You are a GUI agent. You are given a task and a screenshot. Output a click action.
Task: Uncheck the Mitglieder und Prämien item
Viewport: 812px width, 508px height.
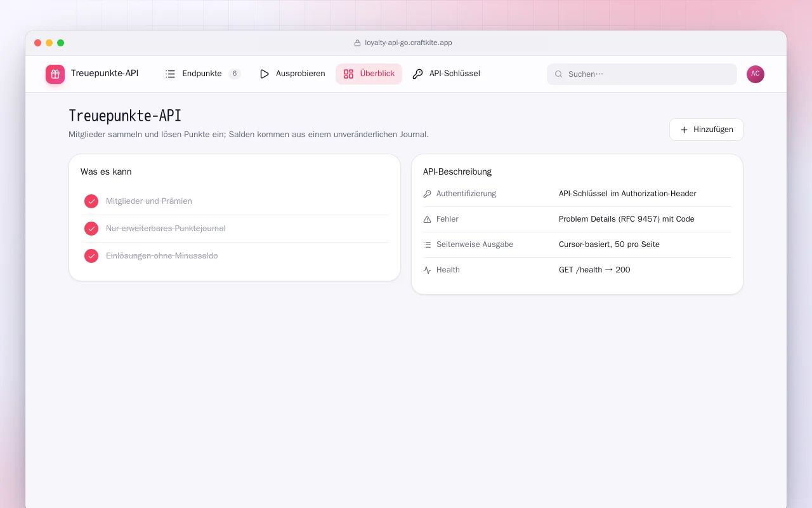click(x=91, y=201)
